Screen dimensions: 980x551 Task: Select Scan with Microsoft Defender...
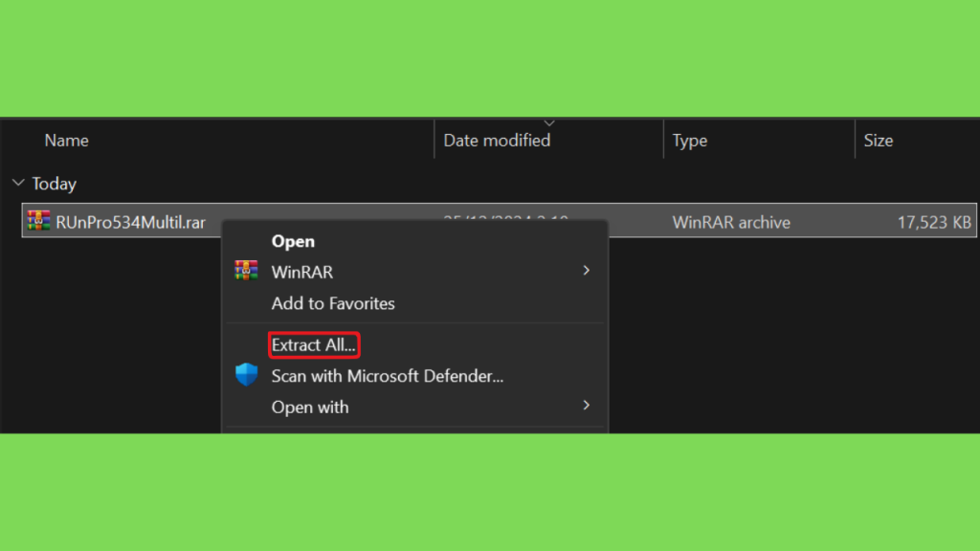(x=388, y=376)
